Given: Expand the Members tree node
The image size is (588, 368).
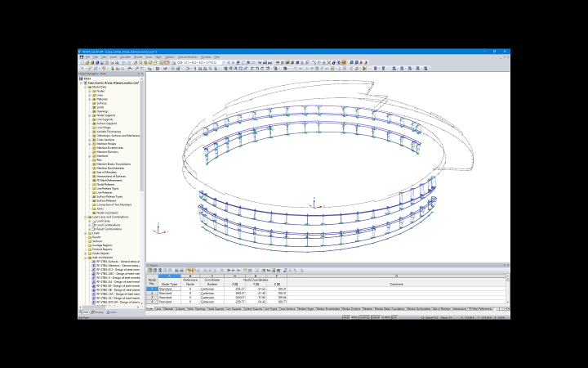Looking at the screenshot, I should pyautogui.click(x=90, y=156).
